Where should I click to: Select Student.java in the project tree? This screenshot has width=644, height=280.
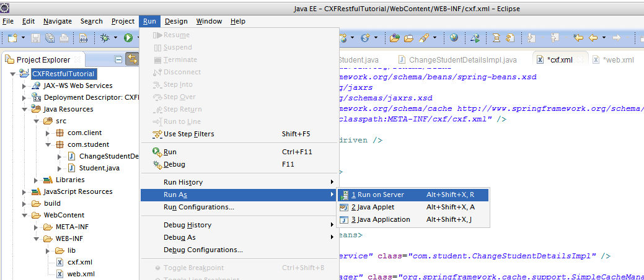pyautogui.click(x=99, y=168)
